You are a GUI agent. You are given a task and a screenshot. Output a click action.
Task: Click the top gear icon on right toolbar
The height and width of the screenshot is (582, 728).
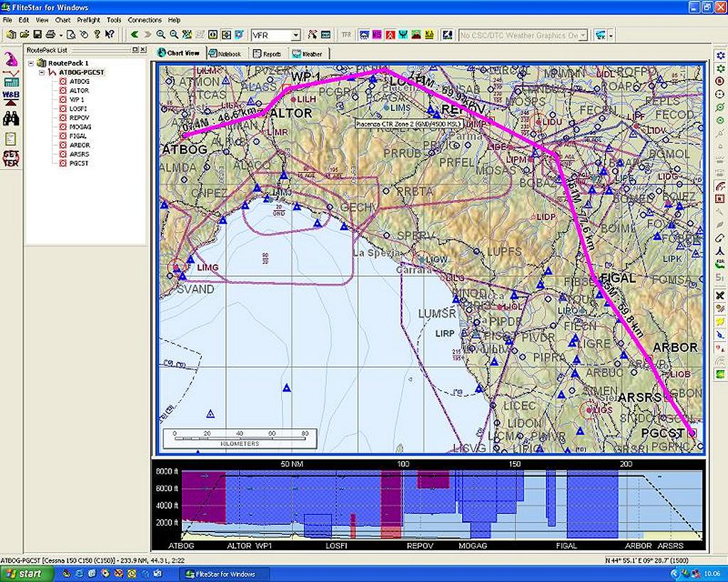click(x=720, y=56)
